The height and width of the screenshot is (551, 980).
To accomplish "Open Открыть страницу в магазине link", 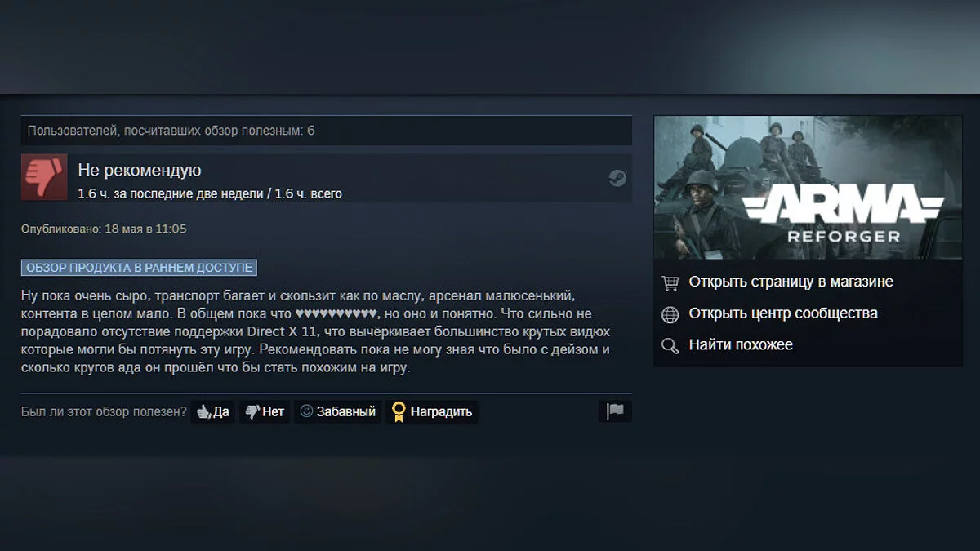I will point(791,282).
